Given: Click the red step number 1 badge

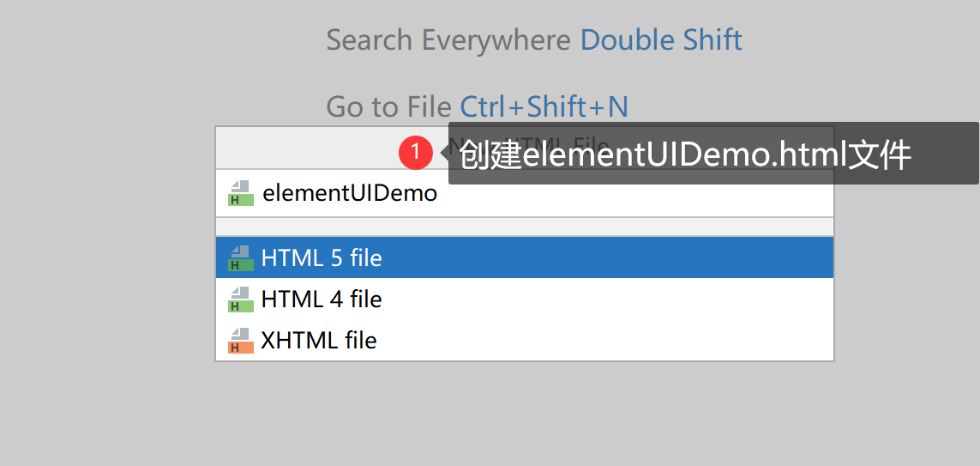Looking at the screenshot, I should 416,154.
